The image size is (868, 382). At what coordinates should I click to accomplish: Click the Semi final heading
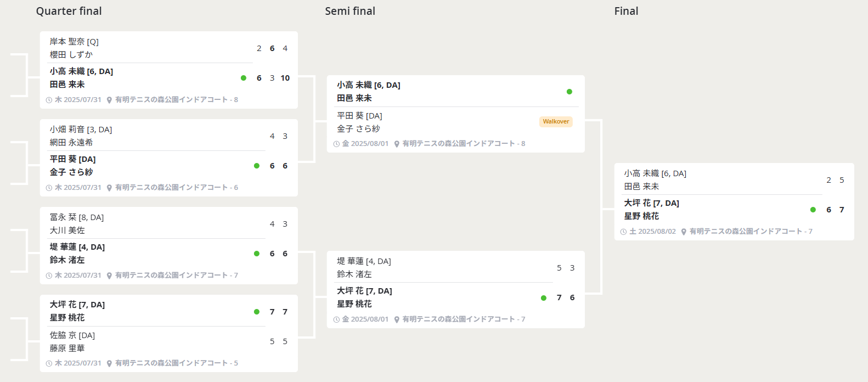pyautogui.click(x=350, y=11)
